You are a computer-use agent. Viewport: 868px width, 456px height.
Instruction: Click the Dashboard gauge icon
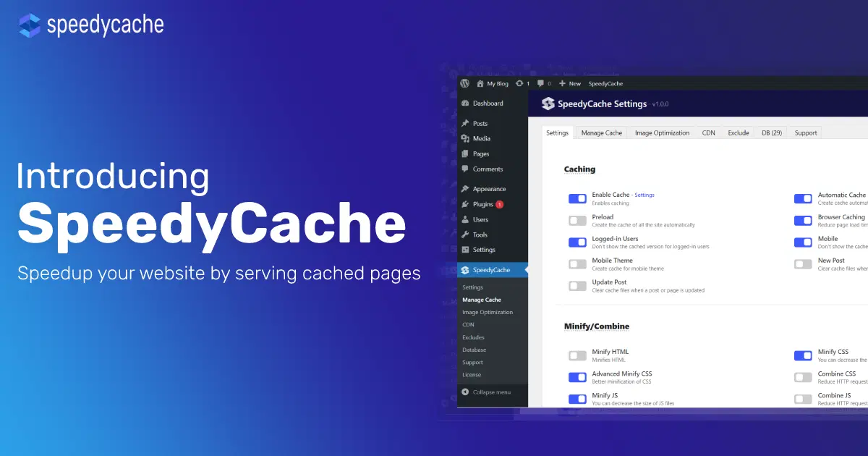click(465, 104)
